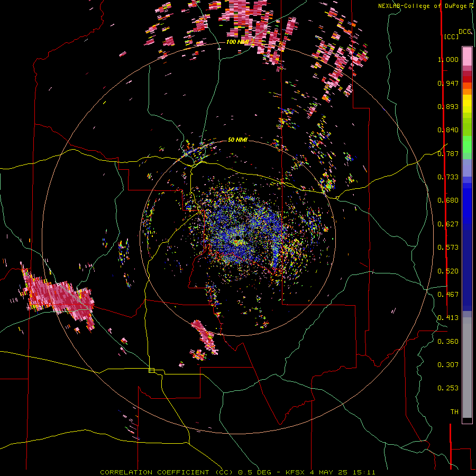476x476 pixels.
Task: Select the 0.520 scale value
Action: [448, 271]
